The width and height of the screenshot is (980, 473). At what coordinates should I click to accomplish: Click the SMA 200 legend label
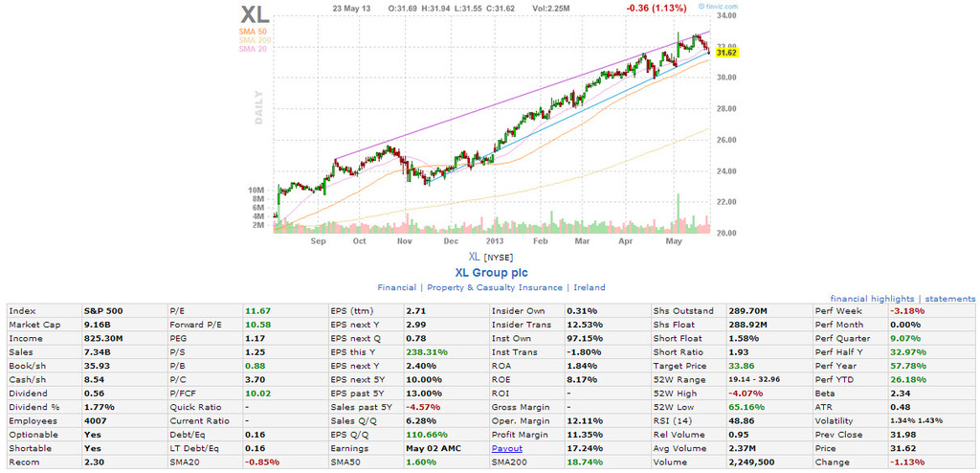(x=253, y=40)
